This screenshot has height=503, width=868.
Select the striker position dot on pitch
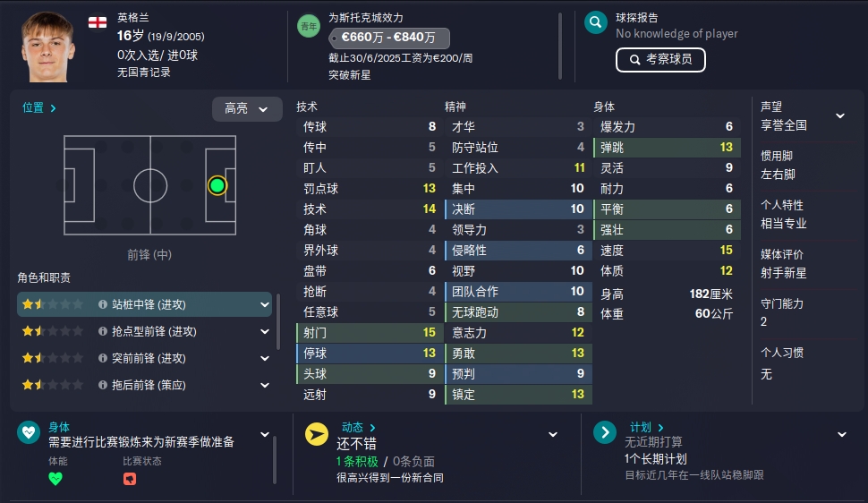[x=217, y=185]
